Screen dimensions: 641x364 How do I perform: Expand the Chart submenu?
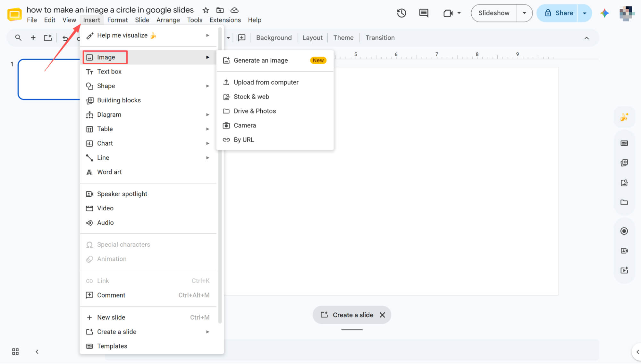(x=208, y=143)
